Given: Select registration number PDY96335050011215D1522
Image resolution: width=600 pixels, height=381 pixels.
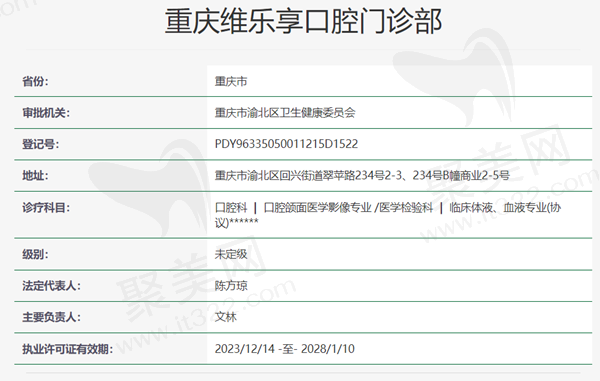Looking at the screenshot, I should click(286, 144).
